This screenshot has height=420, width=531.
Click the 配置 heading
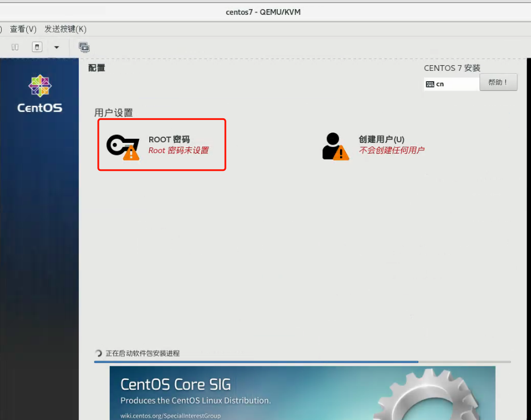click(97, 68)
